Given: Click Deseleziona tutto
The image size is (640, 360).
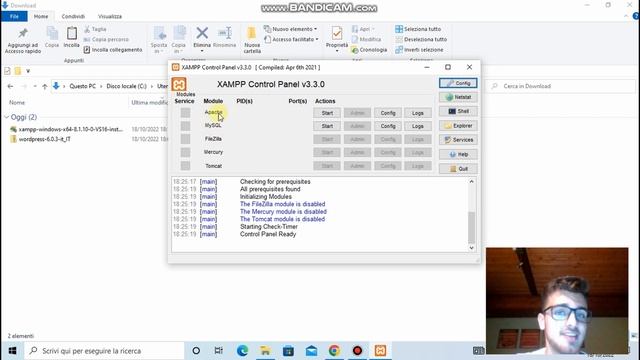Looking at the screenshot, I should (x=421, y=40).
